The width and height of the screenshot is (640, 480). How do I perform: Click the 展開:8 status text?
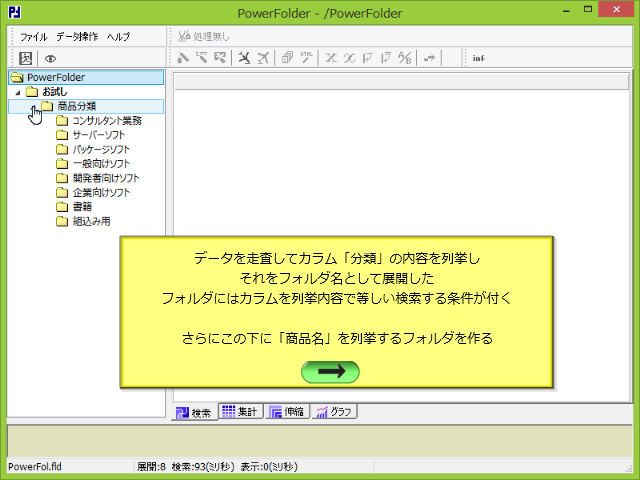pos(151,467)
